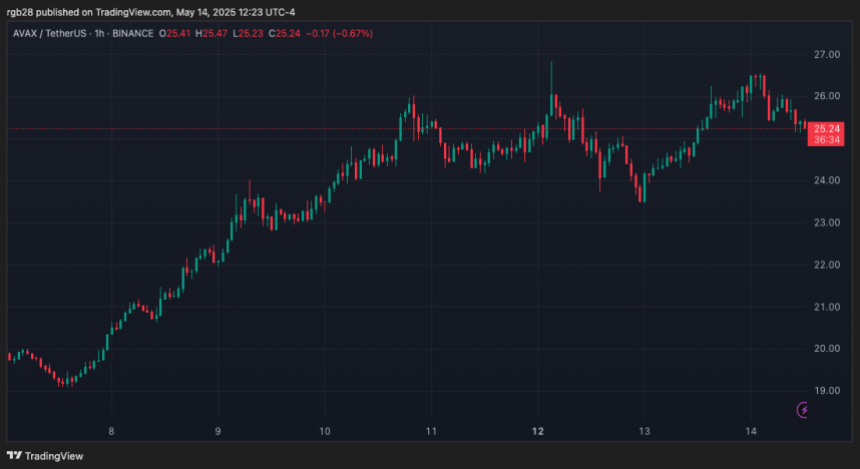860x469 pixels.
Task: Click date 14 on the time axis
Action: tap(751, 432)
